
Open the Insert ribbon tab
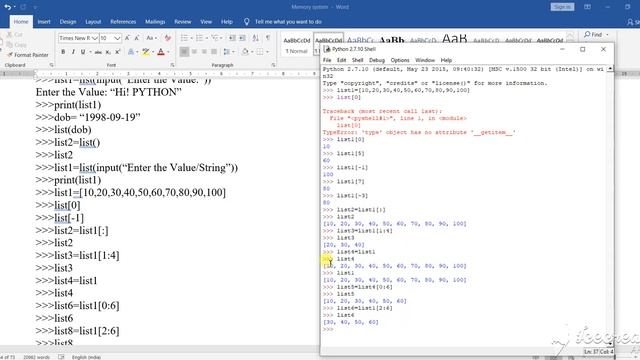pos(44,22)
